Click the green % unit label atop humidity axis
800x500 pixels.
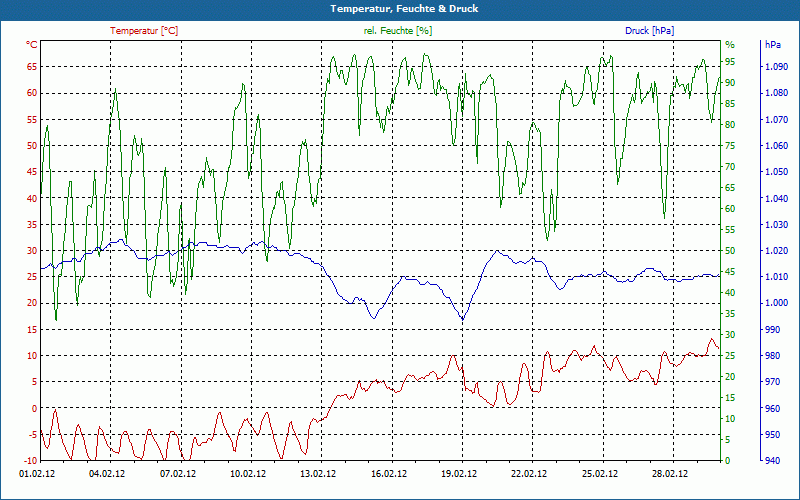[730, 45]
